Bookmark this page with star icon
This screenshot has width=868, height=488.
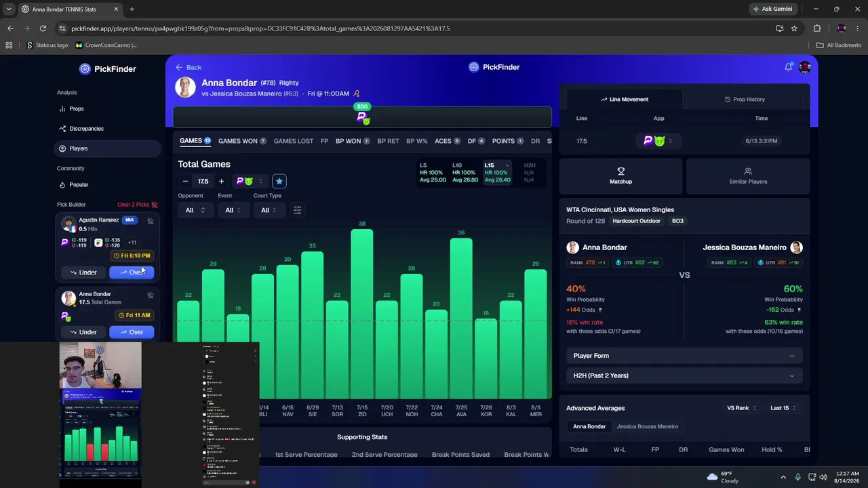[794, 28]
